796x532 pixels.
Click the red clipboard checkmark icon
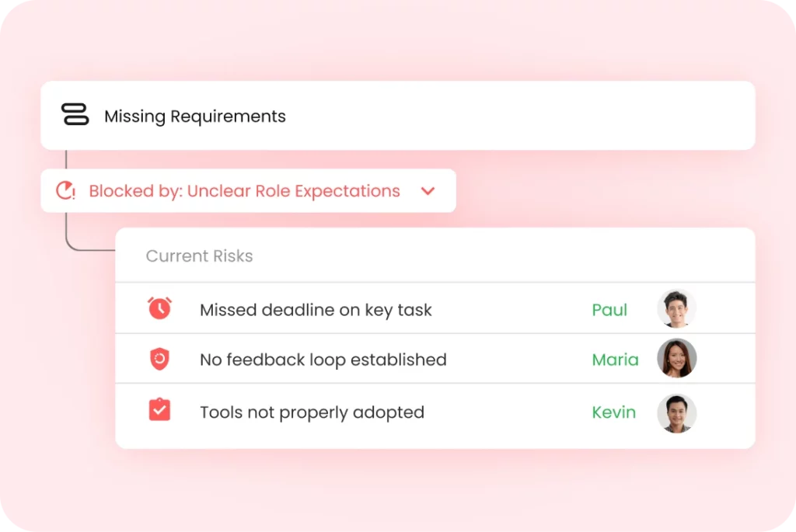coord(159,410)
